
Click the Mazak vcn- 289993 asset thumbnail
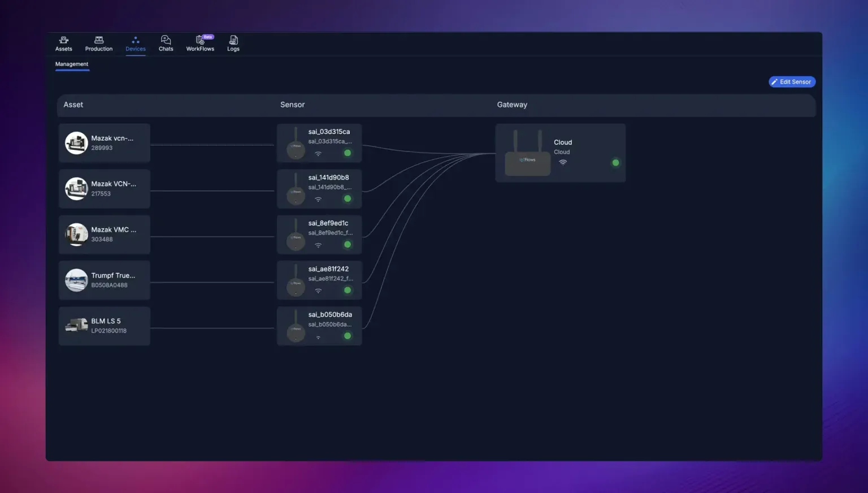click(x=76, y=143)
